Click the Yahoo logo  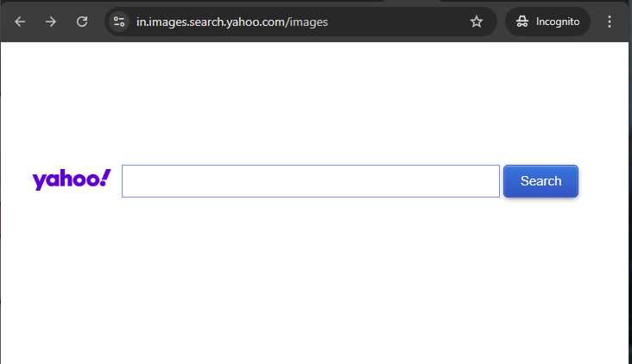click(72, 179)
